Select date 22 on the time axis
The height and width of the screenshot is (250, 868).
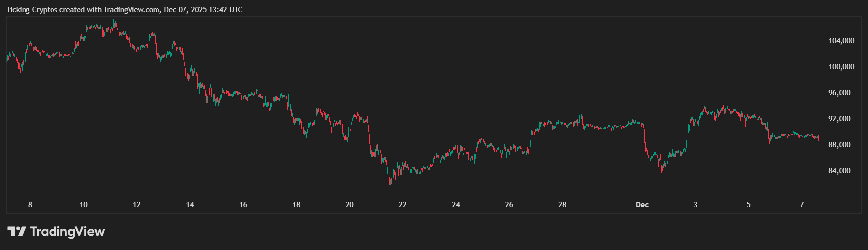[402, 205]
